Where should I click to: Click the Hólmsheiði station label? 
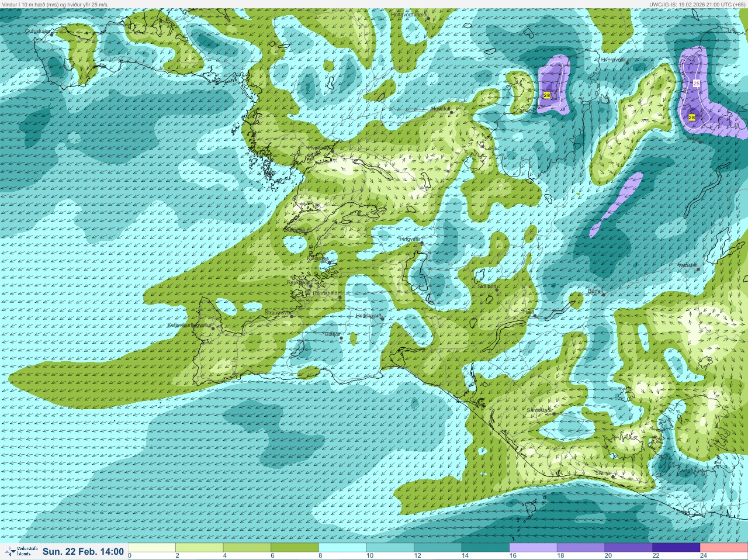[x=326, y=293]
